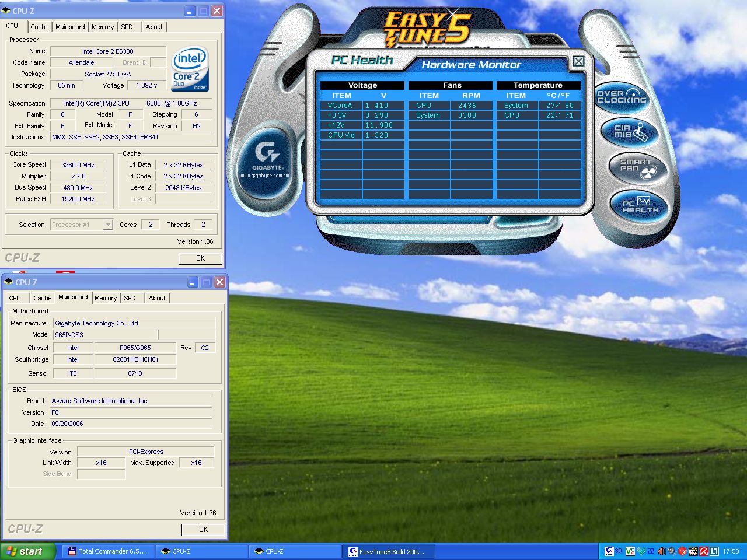Click the processor name Intel Core 2 E6300

pos(108,51)
